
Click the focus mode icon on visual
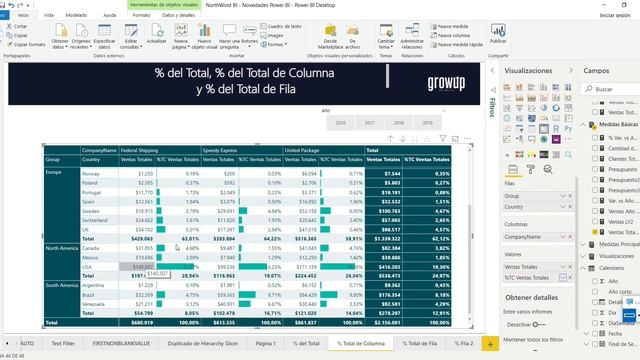click(x=455, y=139)
